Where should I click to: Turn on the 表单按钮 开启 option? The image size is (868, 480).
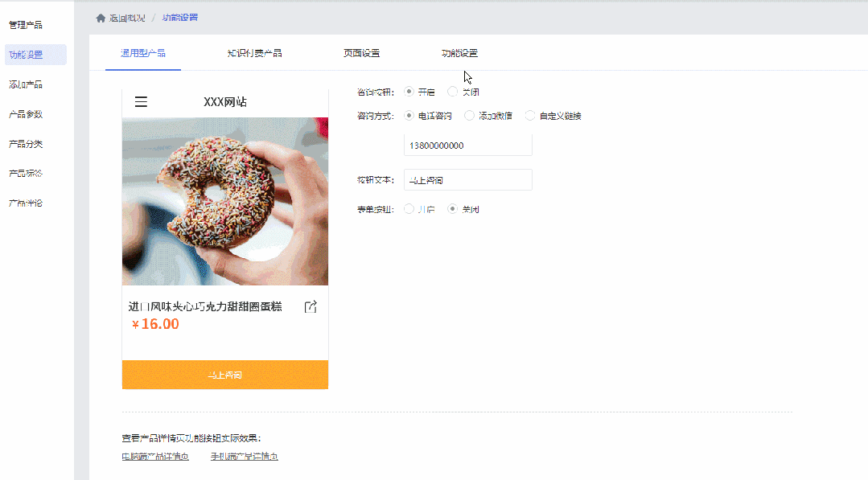[x=409, y=209]
